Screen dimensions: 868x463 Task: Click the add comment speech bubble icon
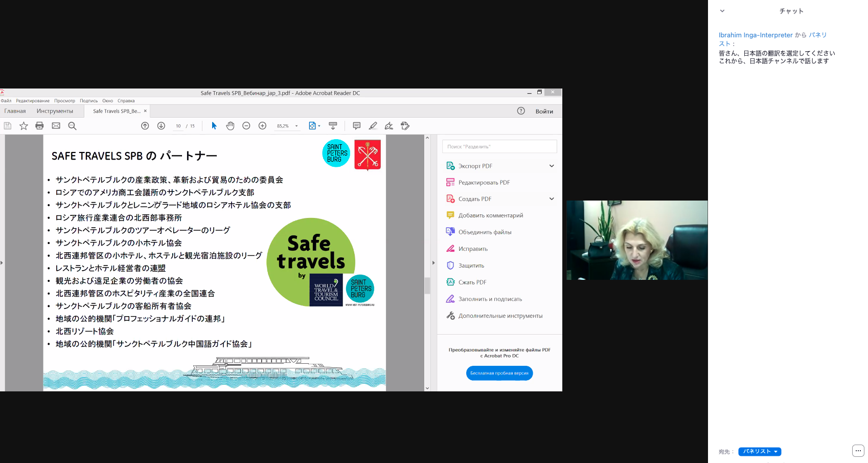pos(357,126)
